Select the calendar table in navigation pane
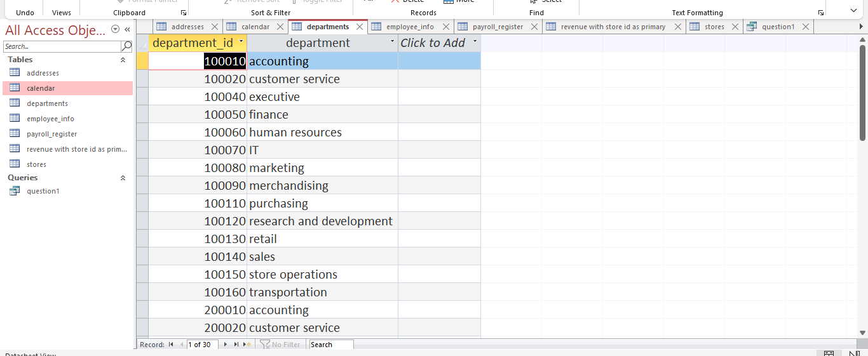Image resolution: width=868 pixels, height=356 pixels. click(41, 88)
